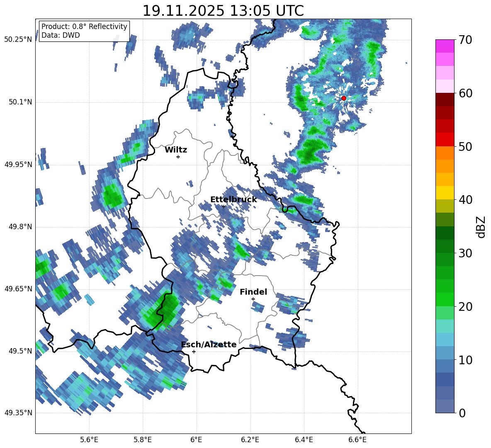Click the dark red colorbar segment below 60
491x448 pixels.
click(x=445, y=99)
